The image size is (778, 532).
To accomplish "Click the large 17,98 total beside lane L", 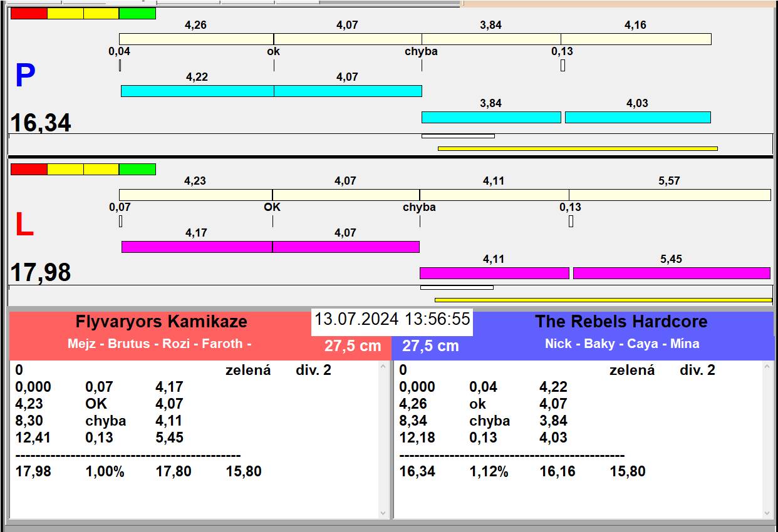I will [x=41, y=272].
